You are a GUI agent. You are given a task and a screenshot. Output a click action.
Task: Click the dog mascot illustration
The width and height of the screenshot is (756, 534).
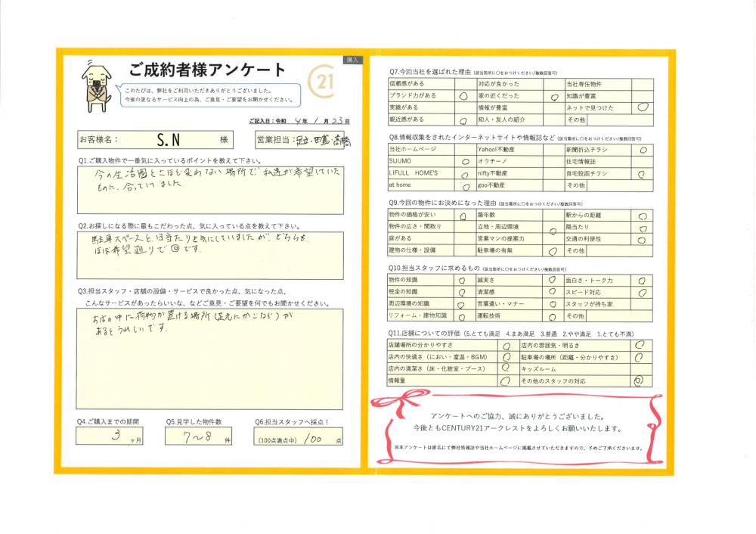(96, 83)
